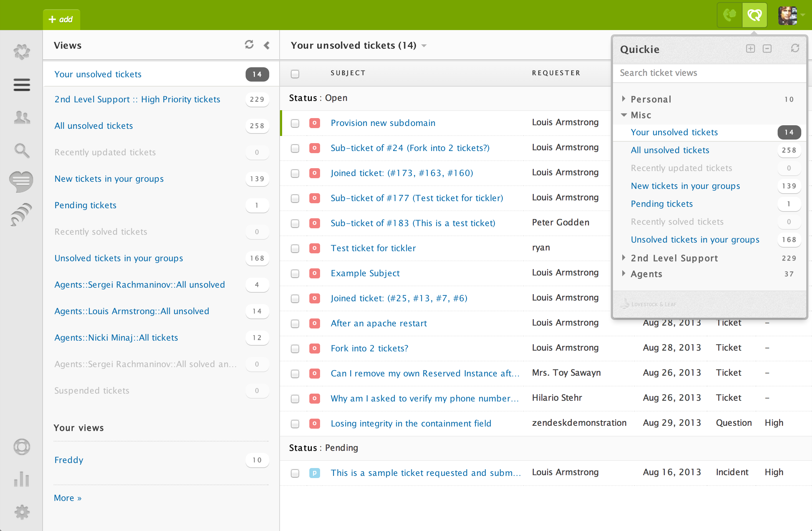The height and width of the screenshot is (531, 812).
Task: Open the search magnifier icon in sidebar
Action: tap(22, 151)
